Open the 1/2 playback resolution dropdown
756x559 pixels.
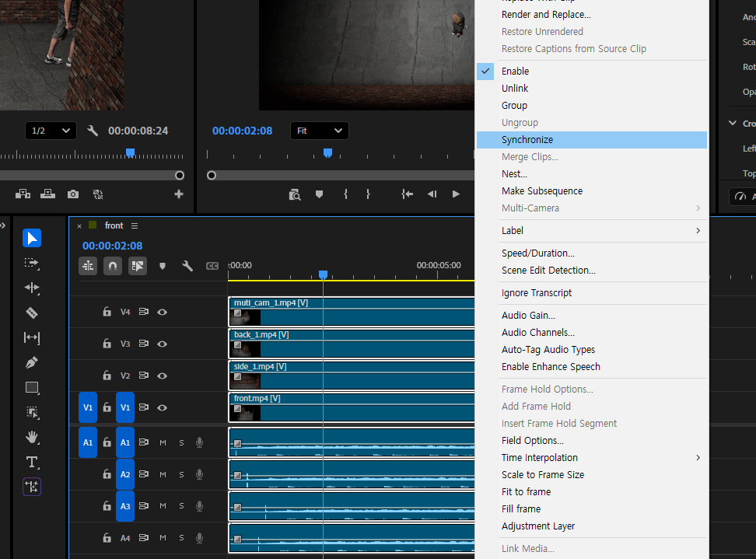(x=51, y=131)
